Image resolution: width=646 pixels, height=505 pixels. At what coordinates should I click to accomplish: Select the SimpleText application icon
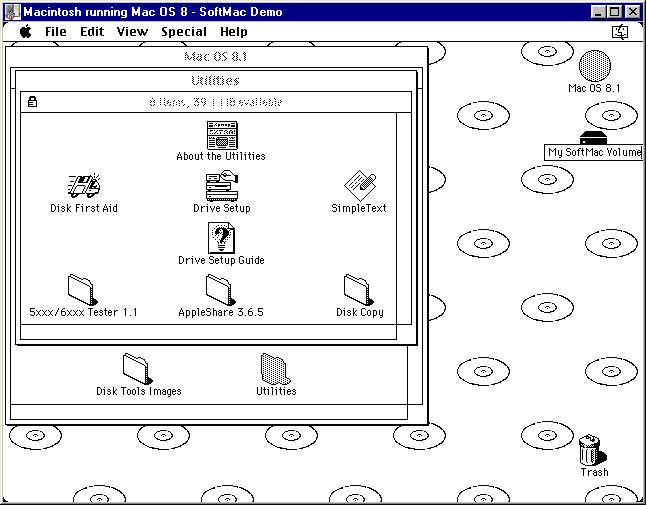coord(360,186)
